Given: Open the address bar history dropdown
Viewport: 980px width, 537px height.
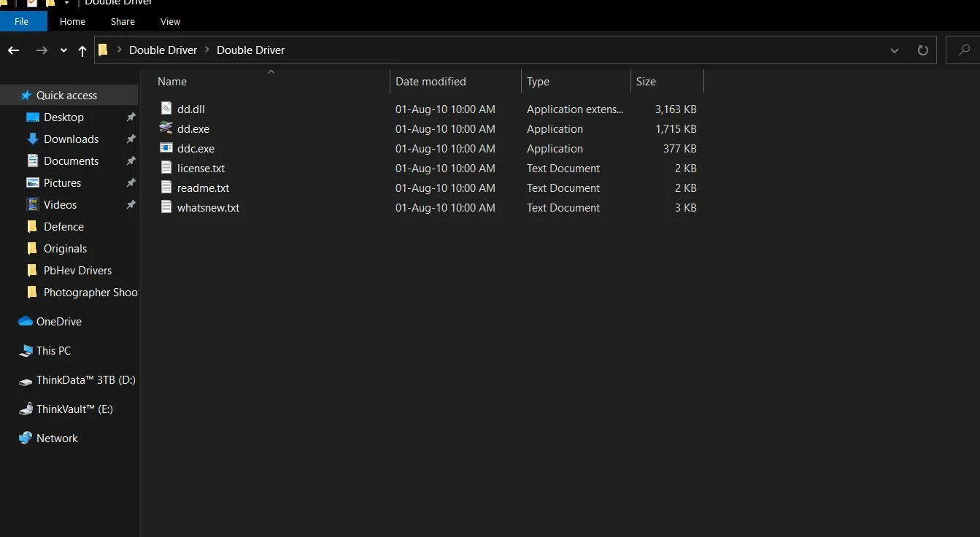Looking at the screenshot, I should [895, 50].
